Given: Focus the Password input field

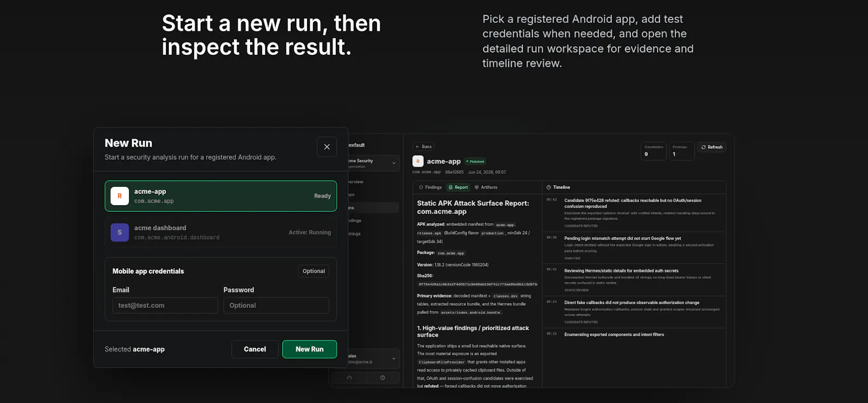Looking at the screenshot, I should 276,305.
